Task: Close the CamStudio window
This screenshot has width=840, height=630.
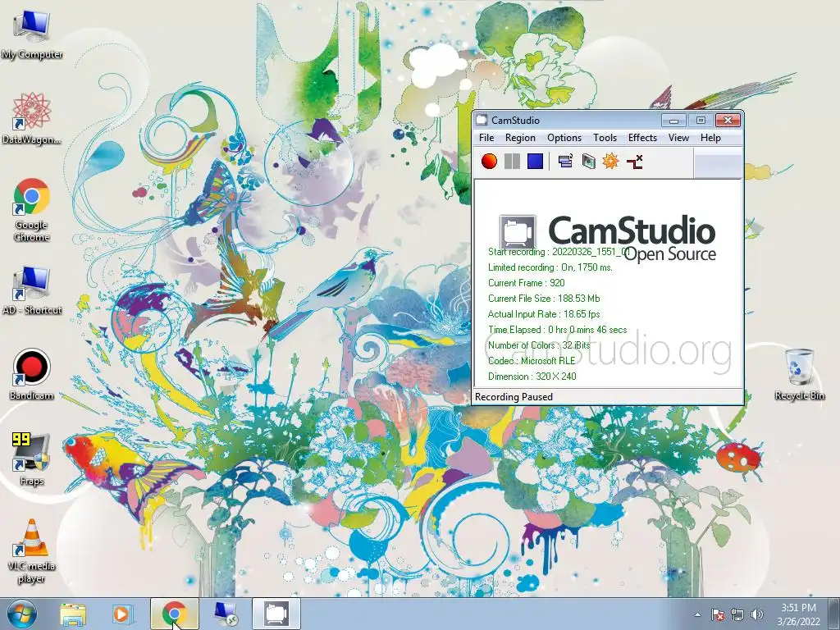Action: tap(728, 121)
